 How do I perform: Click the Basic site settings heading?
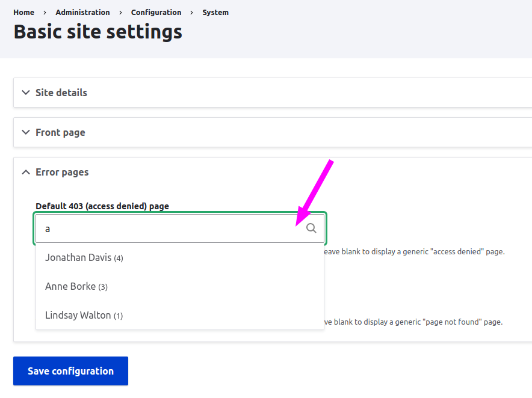point(97,32)
